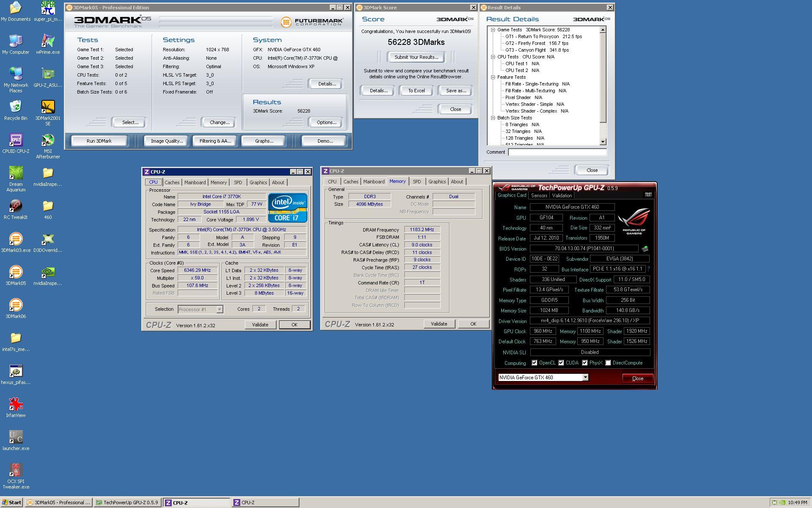Switch to Graphics tab in right CPU-Z

[x=437, y=182]
